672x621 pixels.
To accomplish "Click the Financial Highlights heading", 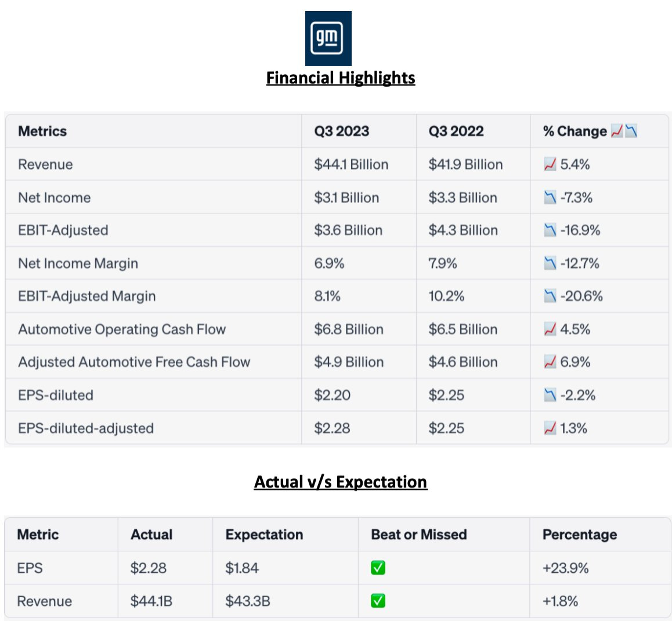I will (341, 78).
